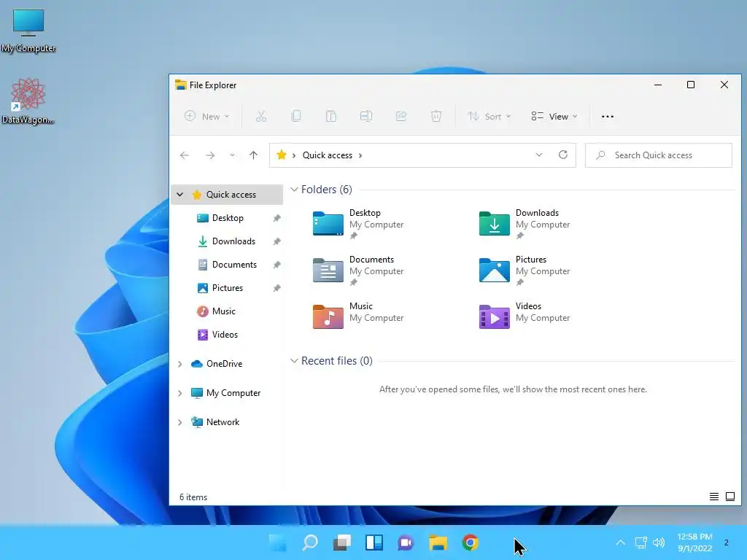Collapse the Quick access tree node
This screenshot has height=560, width=747.
(179, 194)
